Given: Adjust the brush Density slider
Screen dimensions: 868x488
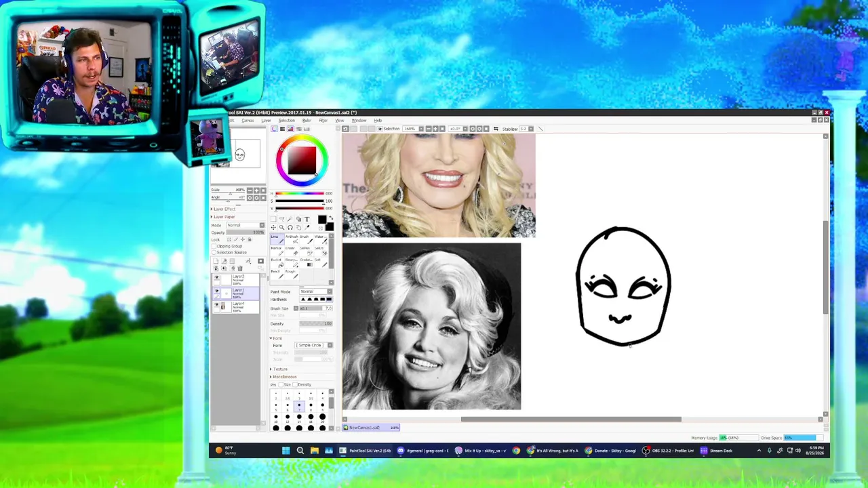Looking at the screenshot, I should [x=315, y=324].
